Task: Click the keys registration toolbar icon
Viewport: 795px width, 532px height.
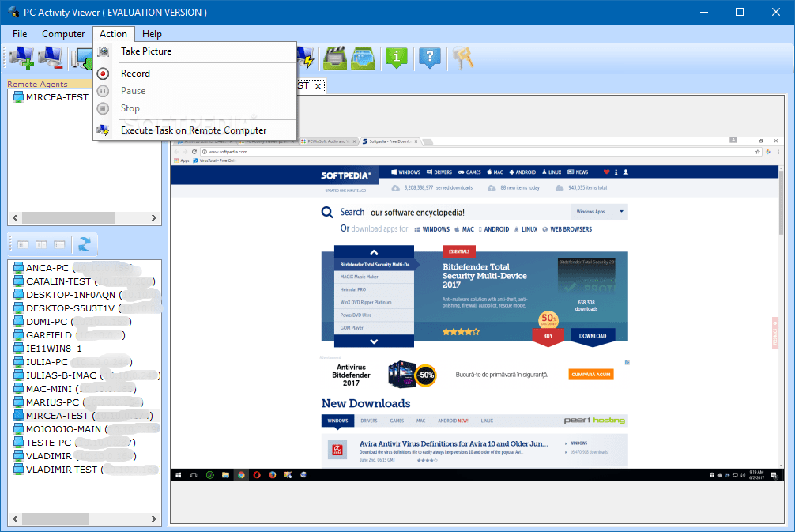Action: click(463, 58)
